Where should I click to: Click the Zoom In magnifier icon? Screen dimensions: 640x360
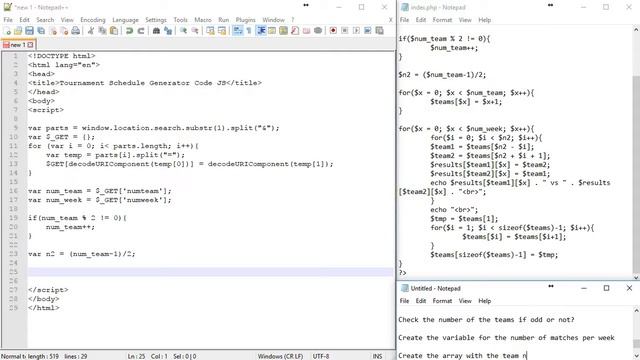coord(183,31)
